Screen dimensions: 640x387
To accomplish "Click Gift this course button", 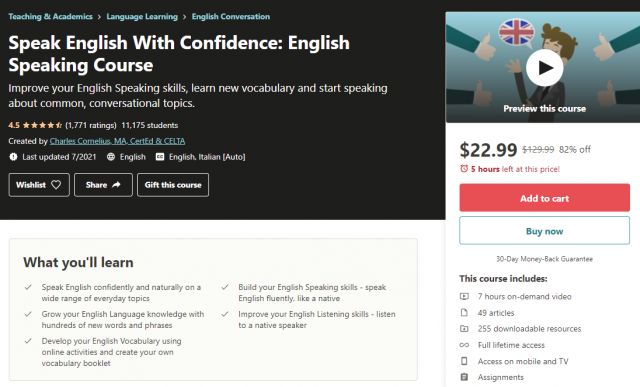I will coord(173,185).
